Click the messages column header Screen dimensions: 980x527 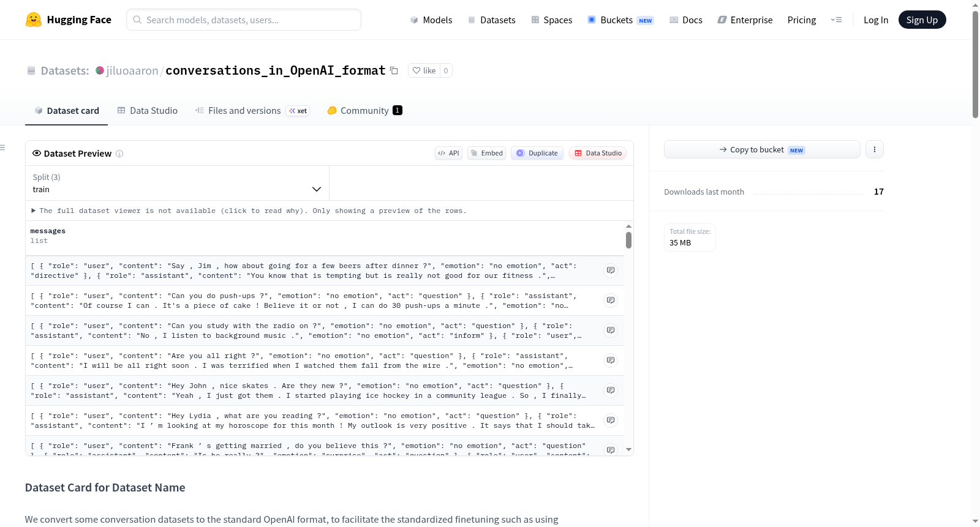[48, 231]
